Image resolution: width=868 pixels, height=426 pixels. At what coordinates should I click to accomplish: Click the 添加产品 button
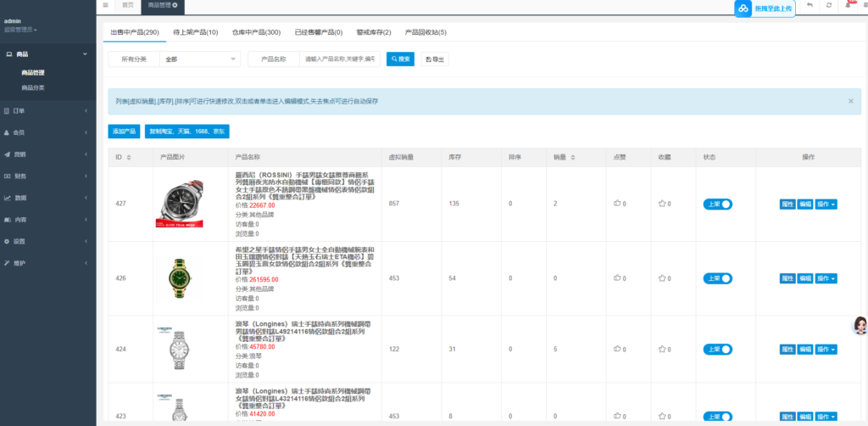pos(124,132)
